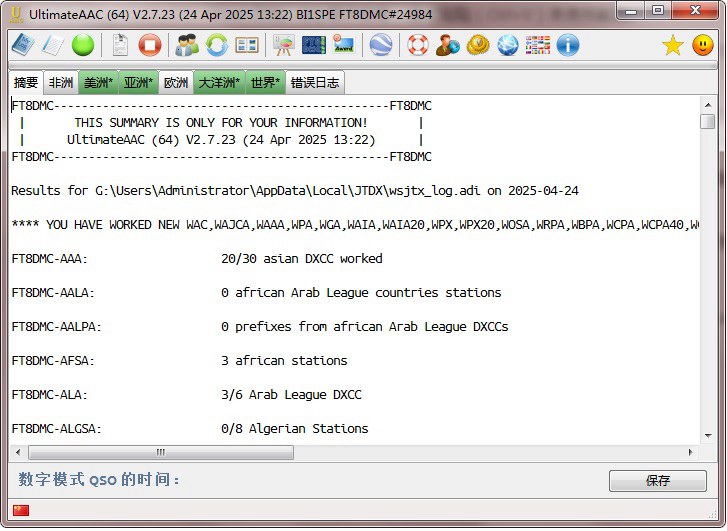The image size is (727, 531).
Task: Click the vertical scrollbar down arrow
Action: pyautogui.click(x=708, y=435)
